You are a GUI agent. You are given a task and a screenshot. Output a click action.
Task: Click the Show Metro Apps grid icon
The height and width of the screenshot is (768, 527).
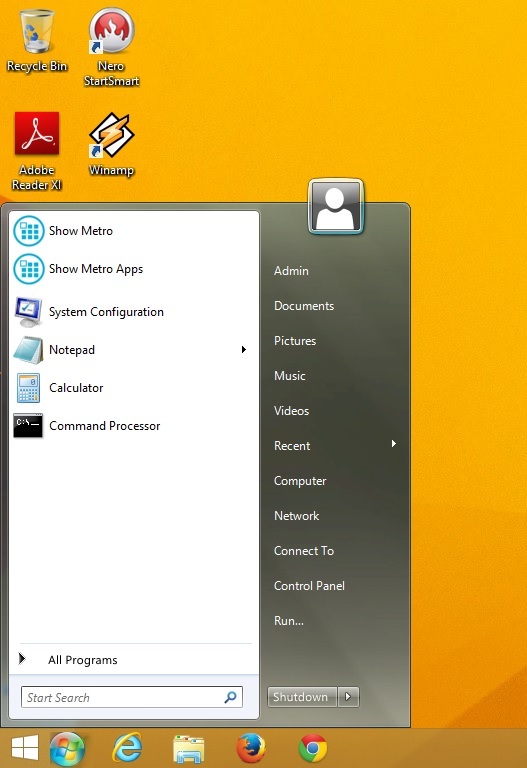point(28,269)
